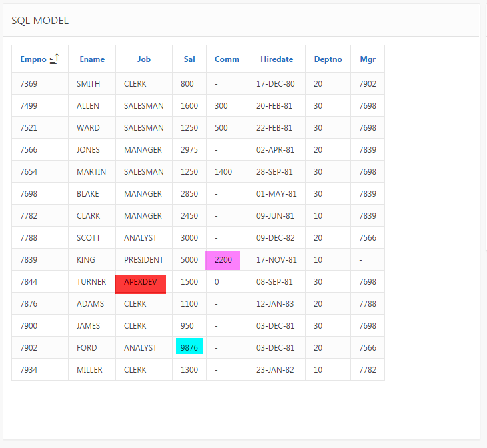Click employee number 7369
Viewport: 487px width, 448px height.
click(29, 84)
